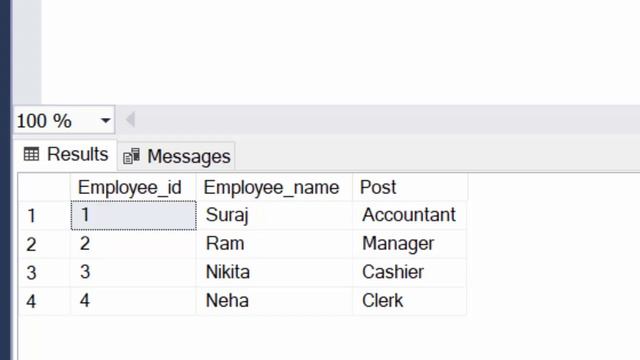Image resolution: width=640 pixels, height=360 pixels.
Task: Select the row header numbered 2
Action: (x=44, y=244)
